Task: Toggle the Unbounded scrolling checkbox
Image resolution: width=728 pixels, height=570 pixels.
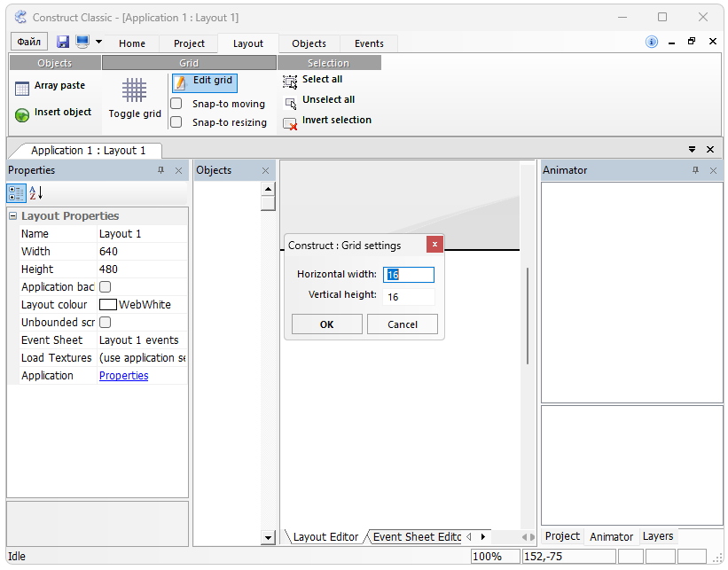Action: [x=106, y=323]
